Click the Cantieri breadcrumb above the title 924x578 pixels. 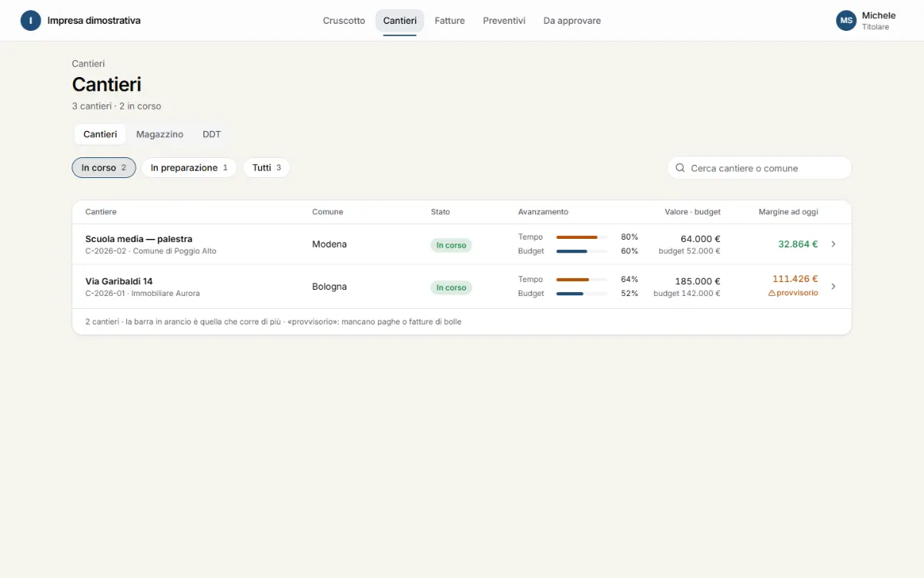click(89, 64)
